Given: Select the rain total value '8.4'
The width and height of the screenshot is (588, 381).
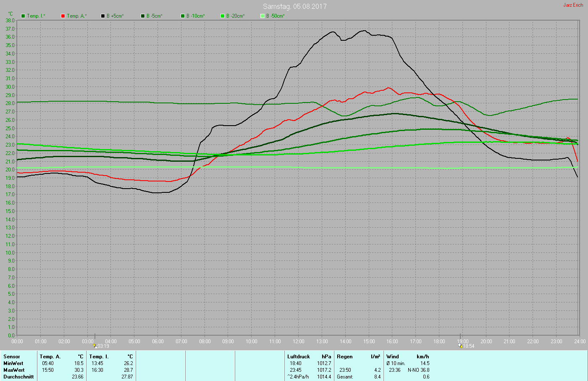Looking at the screenshot, I should [x=378, y=377].
